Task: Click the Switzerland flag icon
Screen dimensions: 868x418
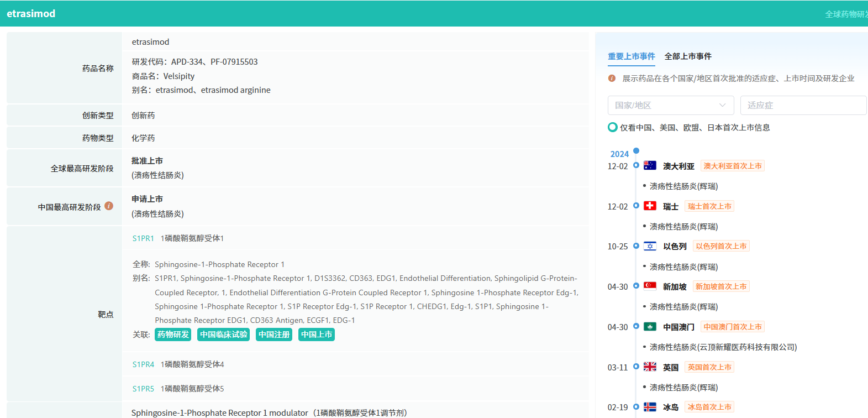Action: (650, 206)
